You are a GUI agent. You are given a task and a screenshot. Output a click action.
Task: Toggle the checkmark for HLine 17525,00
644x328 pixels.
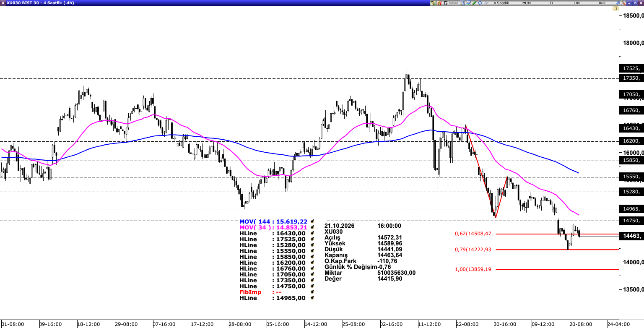click(312, 239)
